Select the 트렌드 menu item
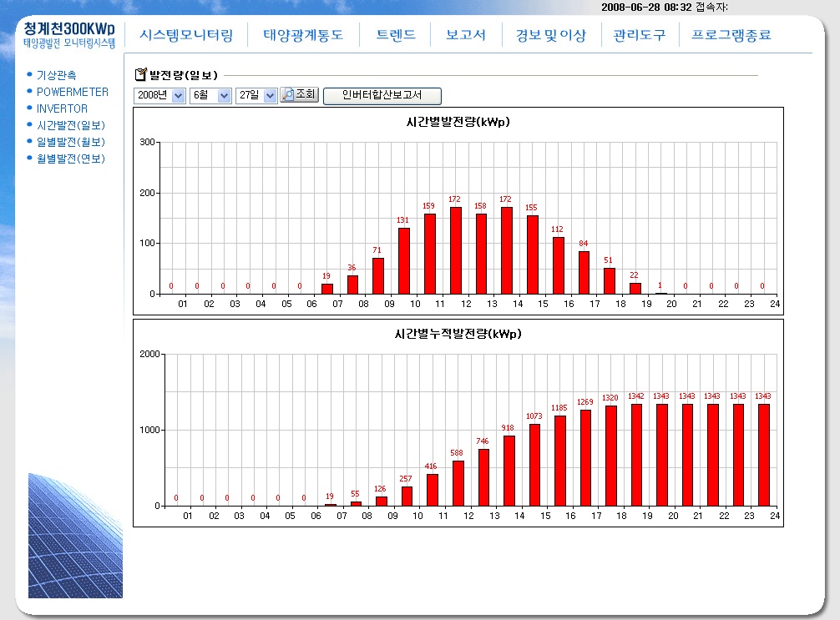Screen dimensions: 840x620 click(396, 36)
